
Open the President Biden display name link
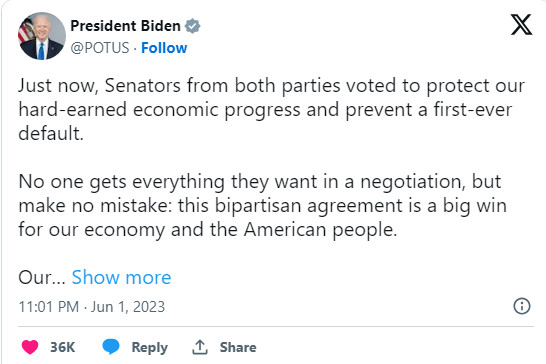click(125, 26)
